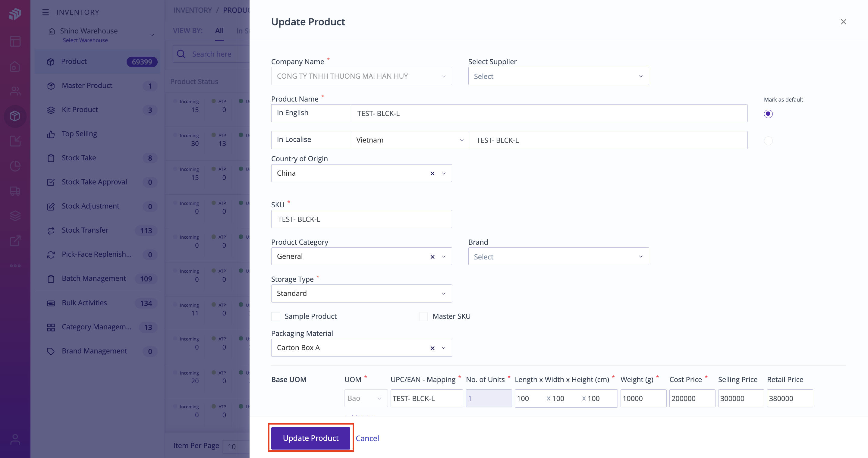Switch to the All view tab
Screen dimensions: 868x458
219,31
